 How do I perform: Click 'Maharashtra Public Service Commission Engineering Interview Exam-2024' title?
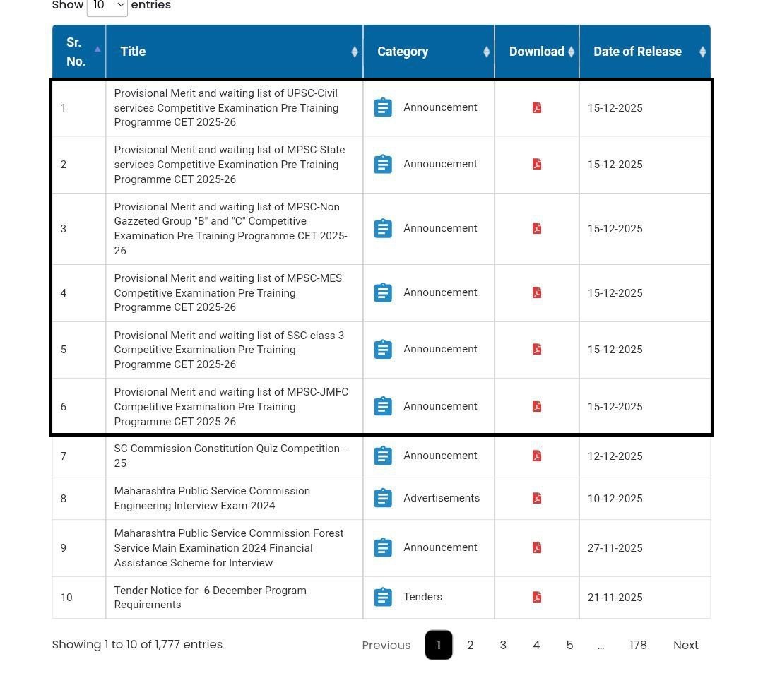212,498
